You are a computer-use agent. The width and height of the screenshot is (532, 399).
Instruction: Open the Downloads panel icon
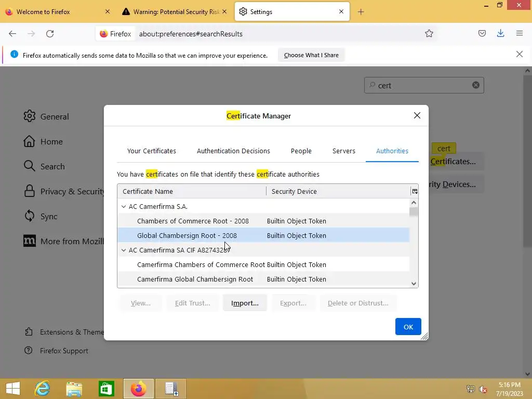(x=500, y=33)
